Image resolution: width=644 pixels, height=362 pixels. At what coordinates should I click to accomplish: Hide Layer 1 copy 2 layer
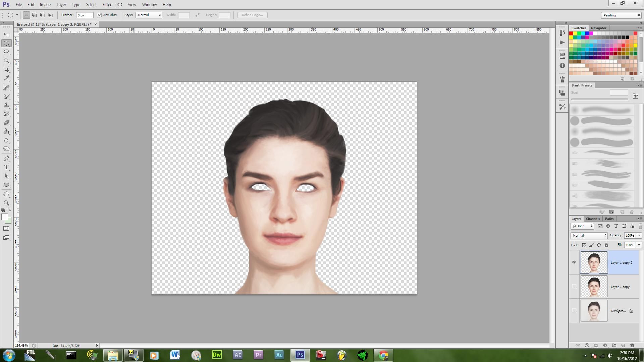[574, 262]
